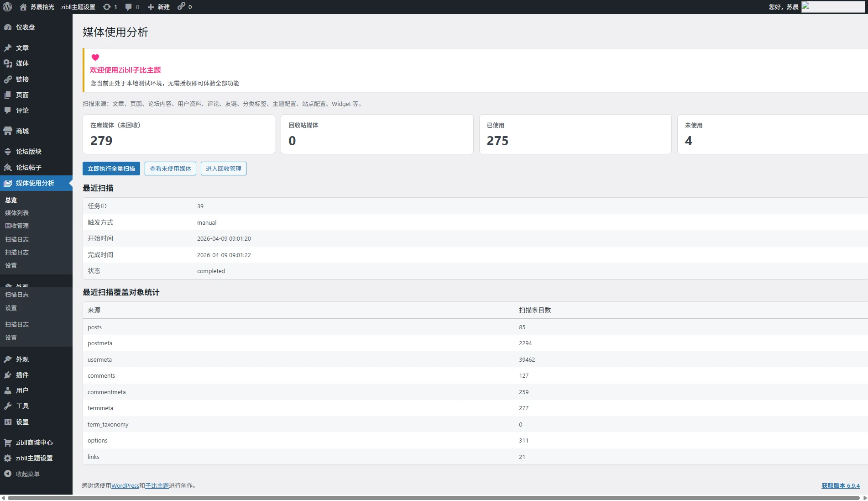Open 仪表盘 dashboard icon in sidebar
This screenshot has width=868, height=501.
(x=8, y=27)
